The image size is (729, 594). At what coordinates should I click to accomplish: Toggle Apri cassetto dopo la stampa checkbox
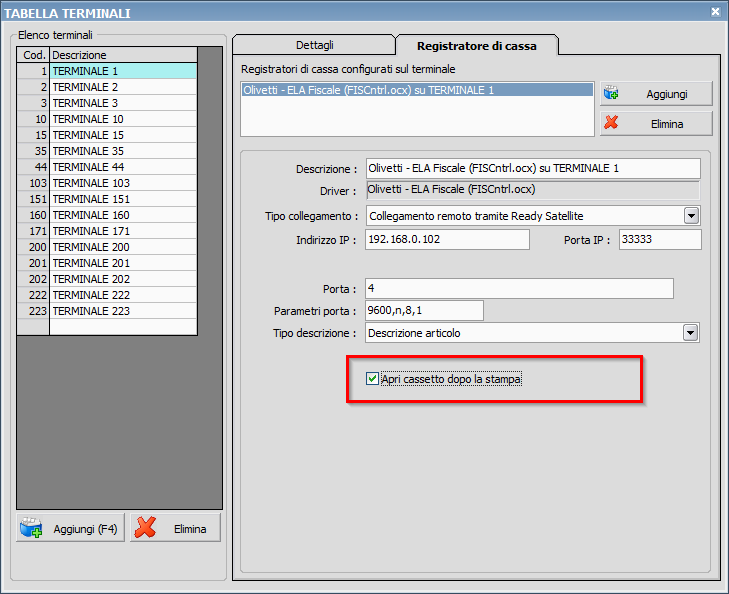tap(372, 379)
